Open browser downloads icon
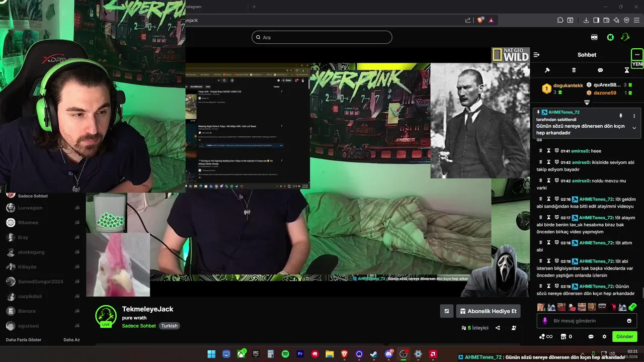The height and width of the screenshot is (362, 644). point(586,20)
